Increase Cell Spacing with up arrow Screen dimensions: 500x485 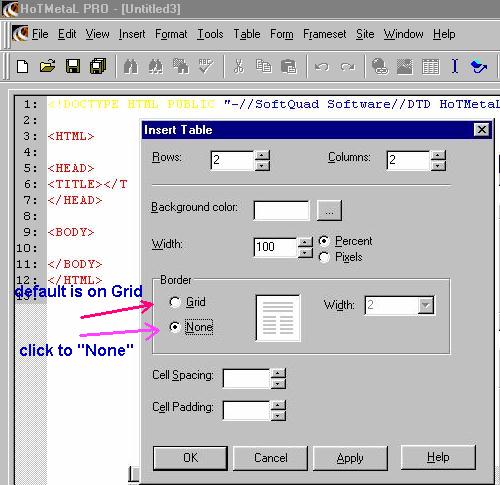click(278, 373)
